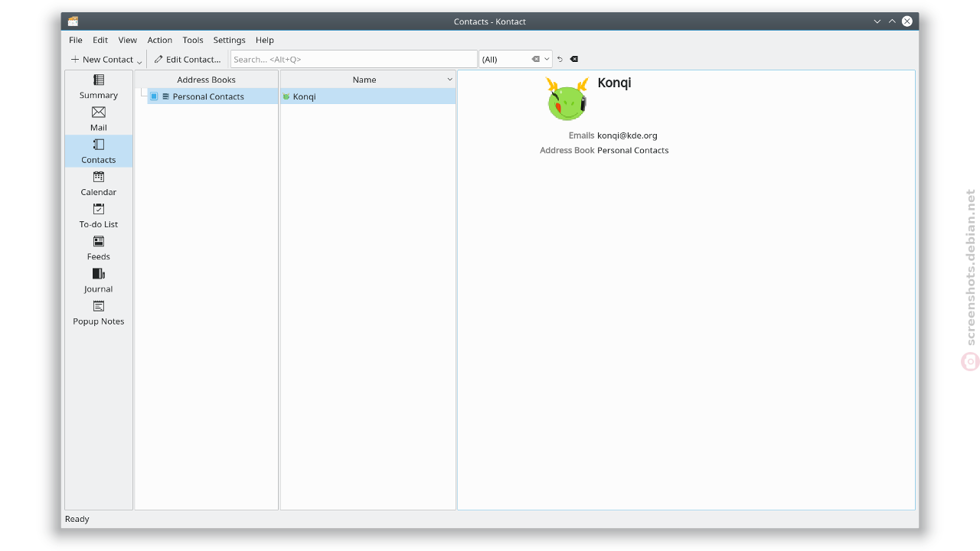Click Edit Contact toolbar button
This screenshot has height=551, width=980.
[188, 59]
